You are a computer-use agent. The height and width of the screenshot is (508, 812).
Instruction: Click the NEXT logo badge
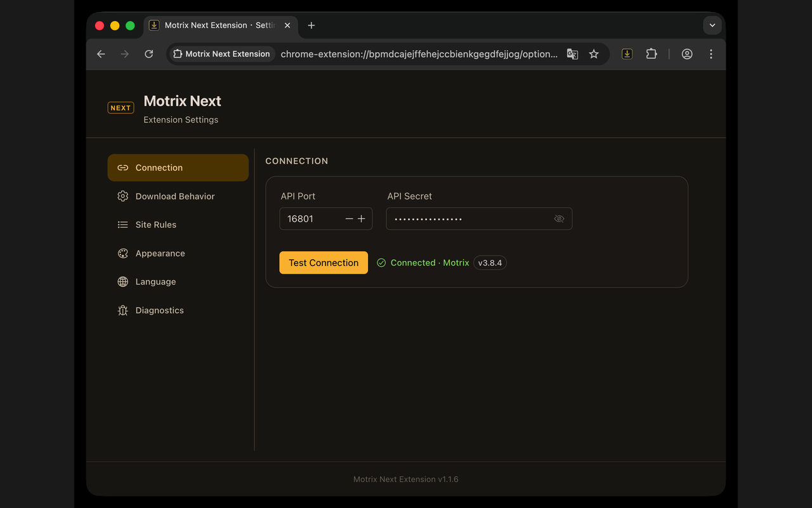pos(121,108)
